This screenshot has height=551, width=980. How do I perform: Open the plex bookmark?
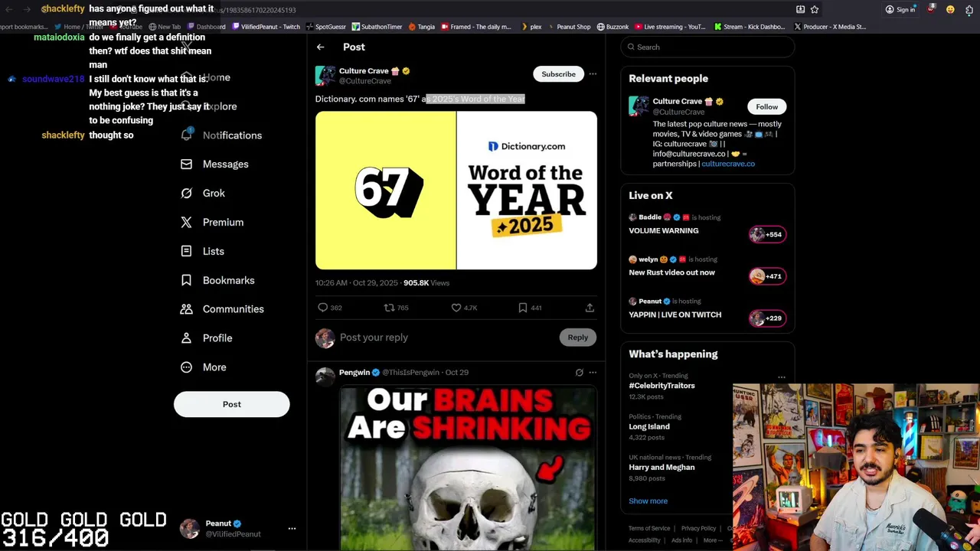tap(531, 27)
